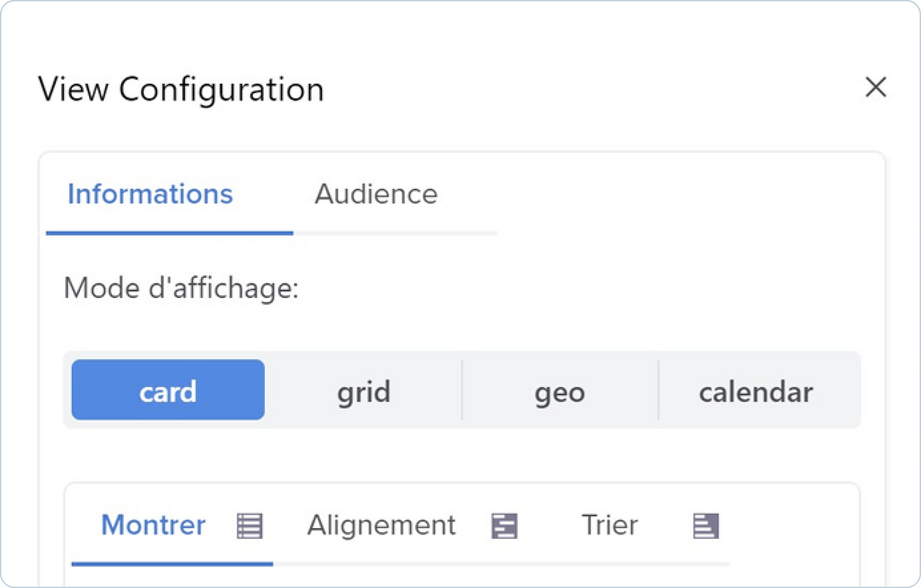Click the sort icon next to Trier
This screenshot has width=921, height=588.
[705, 526]
